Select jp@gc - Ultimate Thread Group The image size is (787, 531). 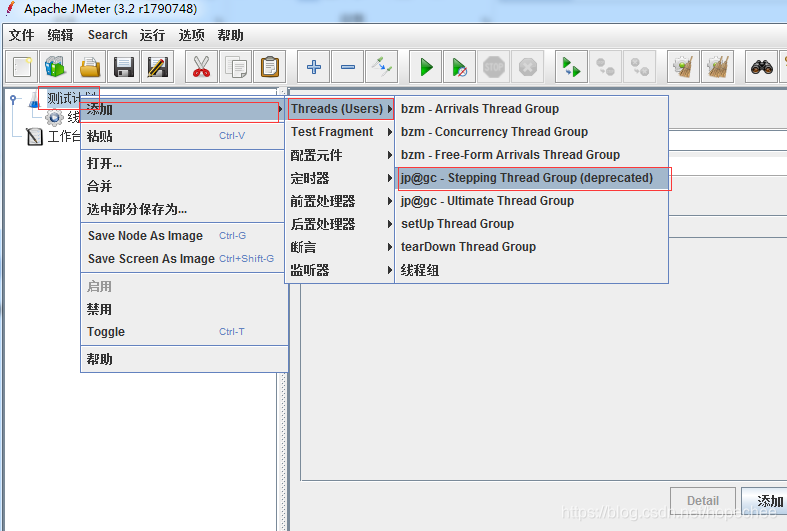pyautogui.click(x=532, y=201)
